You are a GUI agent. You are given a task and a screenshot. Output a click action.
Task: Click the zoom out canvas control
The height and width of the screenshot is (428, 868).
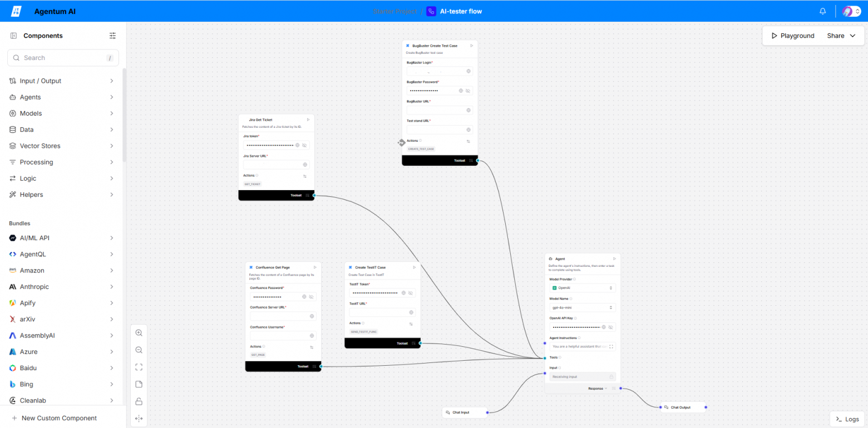pyautogui.click(x=139, y=350)
